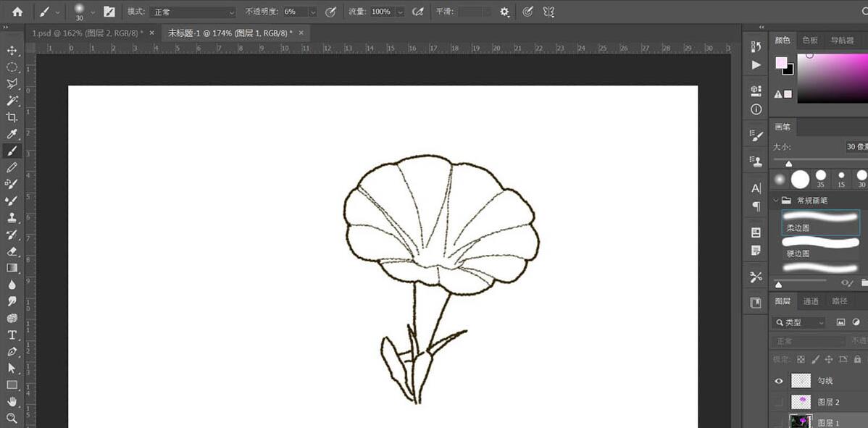Pick the Eyedropper tool
The width and height of the screenshot is (868, 428).
pyautogui.click(x=11, y=134)
